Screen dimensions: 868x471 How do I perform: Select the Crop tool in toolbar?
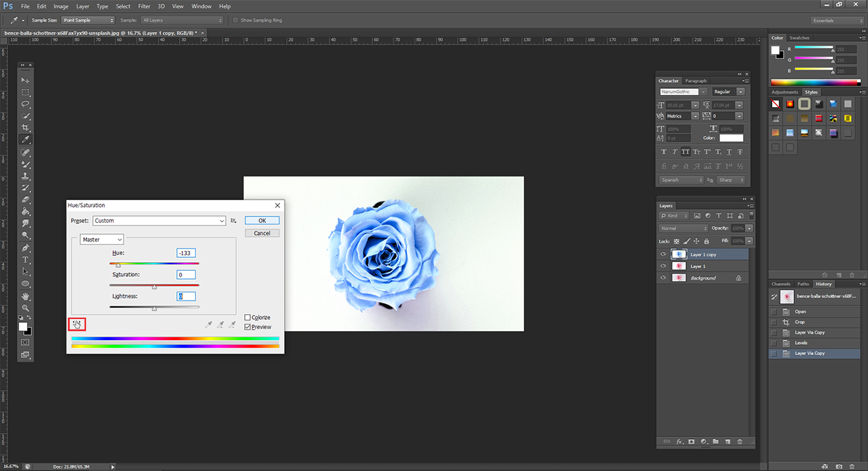point(26,128)
